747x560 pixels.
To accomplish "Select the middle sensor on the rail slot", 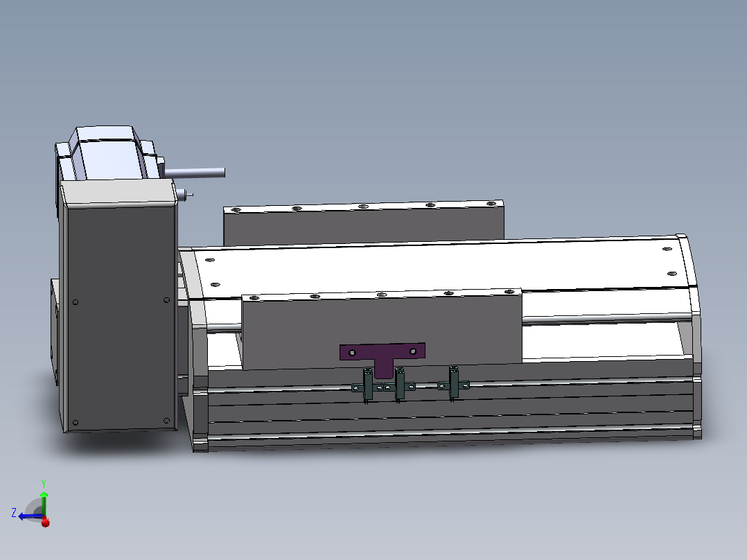I will [399, 384].
